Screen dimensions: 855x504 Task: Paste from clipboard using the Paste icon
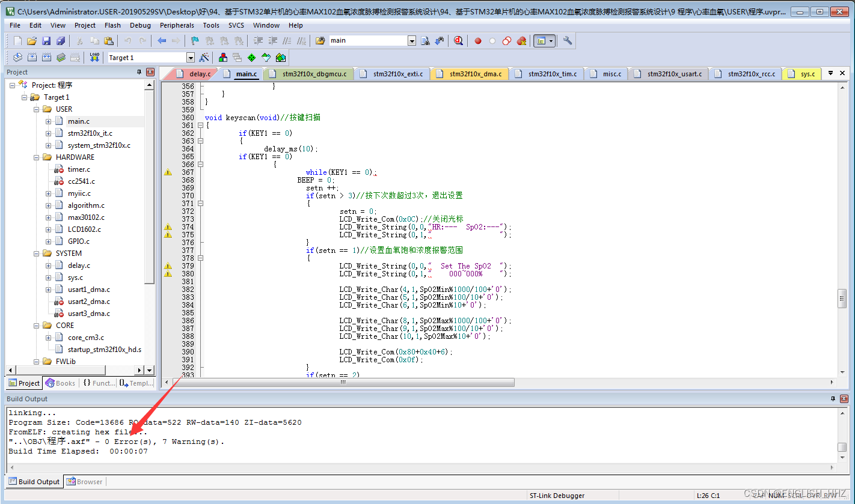tap(109, 41)
